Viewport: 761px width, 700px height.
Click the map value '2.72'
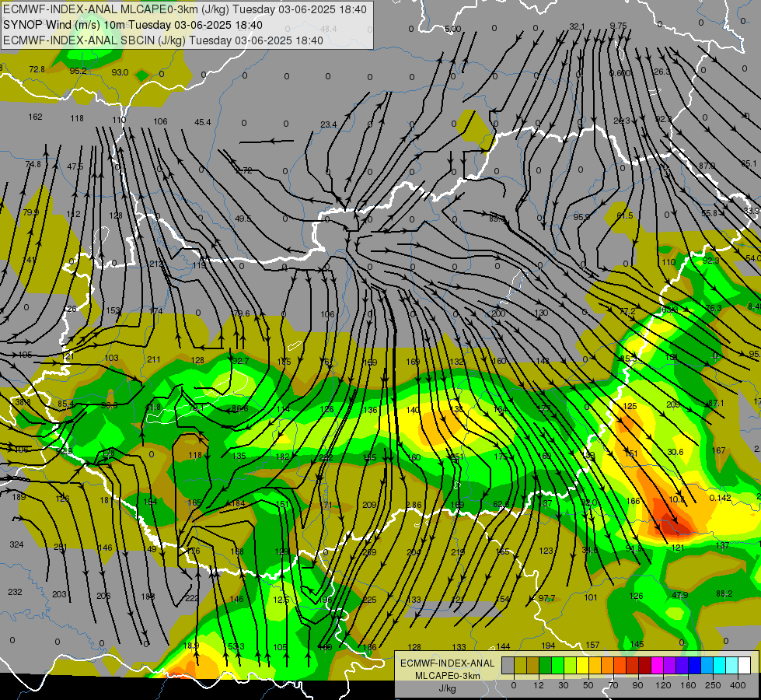pos(243,170)
